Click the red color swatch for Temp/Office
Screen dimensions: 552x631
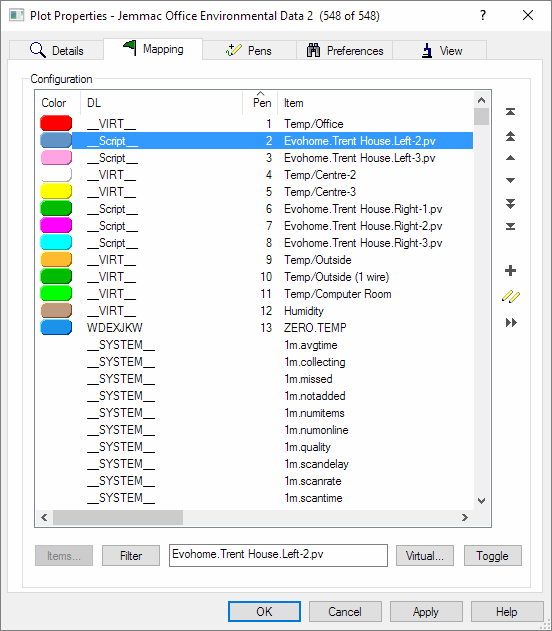pos(56,123)
